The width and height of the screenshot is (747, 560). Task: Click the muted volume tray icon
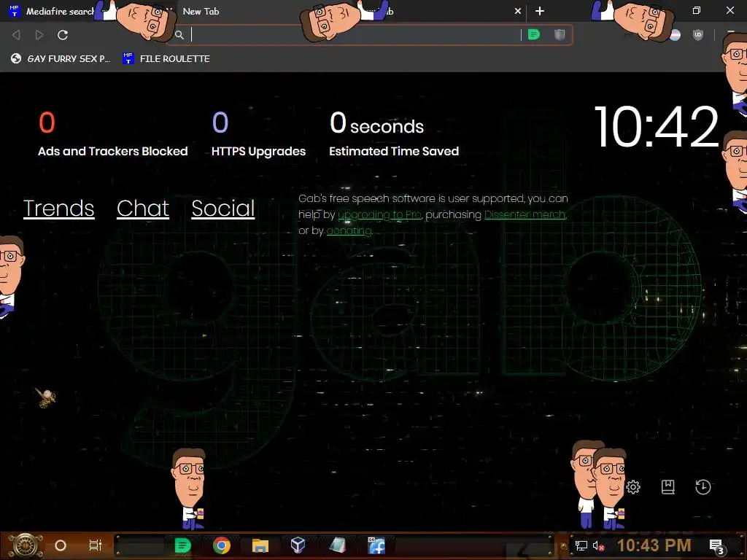[598, 546]
